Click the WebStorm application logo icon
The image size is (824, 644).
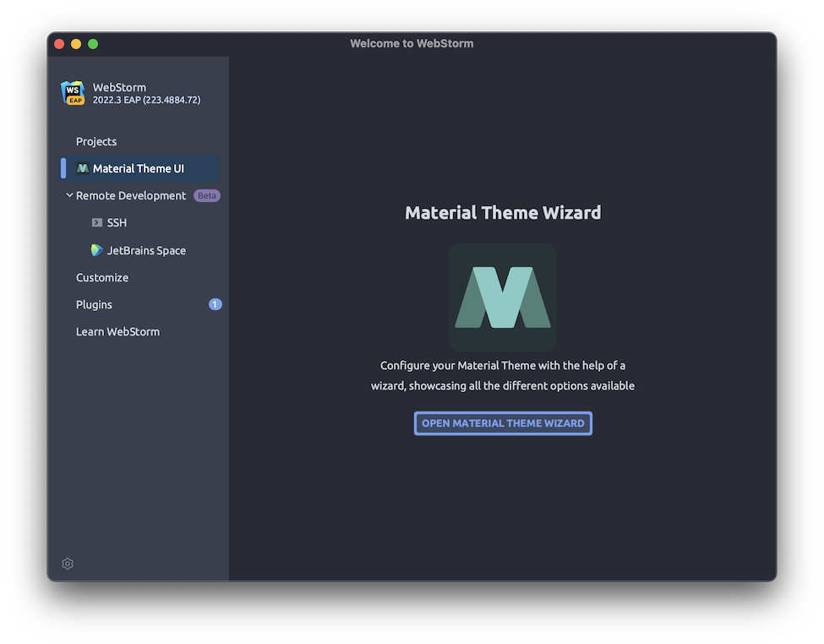click(73, 93)
